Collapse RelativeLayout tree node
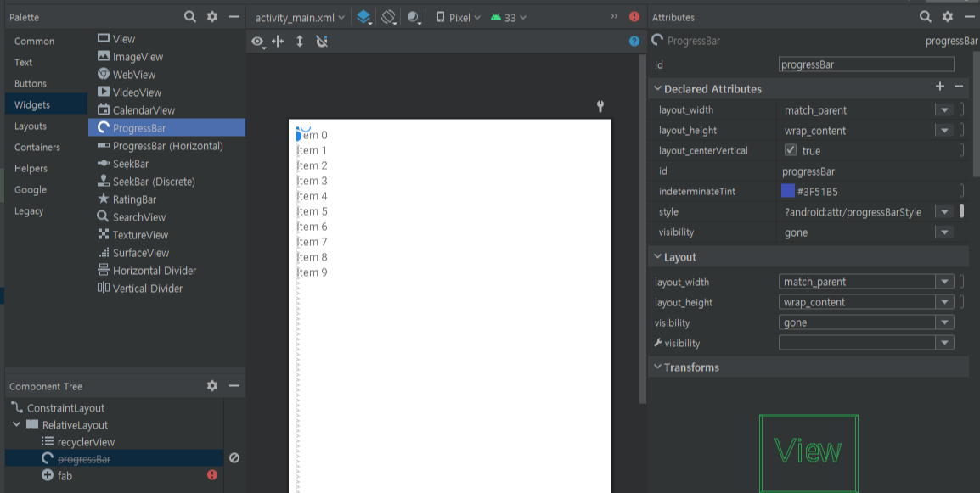This screenshot has width=980, height=493. coord(17,425)
